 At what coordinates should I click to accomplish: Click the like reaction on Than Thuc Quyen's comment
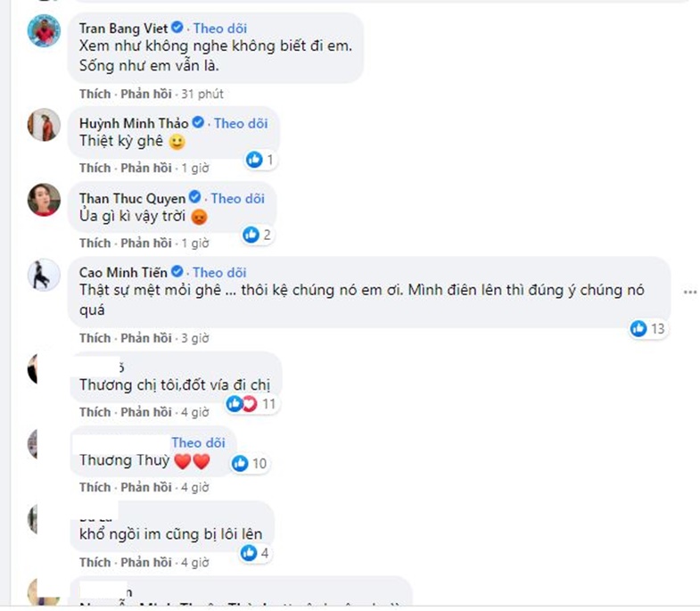click(x=251, y=235)
